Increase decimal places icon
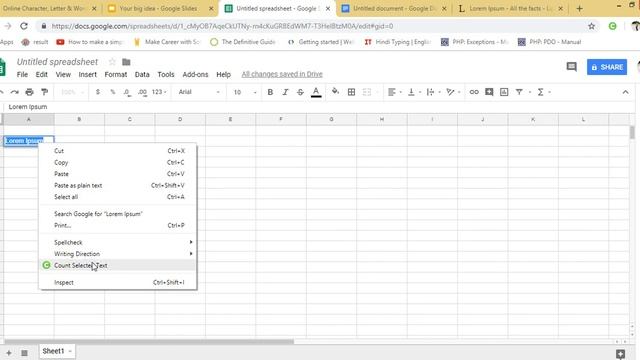This screenshot has width=640, height=360. click(x=142, y=92)
